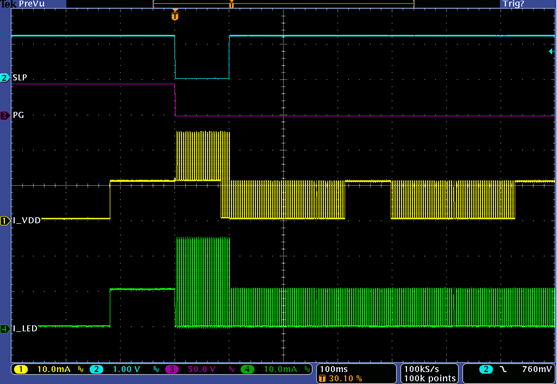Click the 100kS/s sample rate readout
This screenshot has width=557, height=384.
point(422,369)
